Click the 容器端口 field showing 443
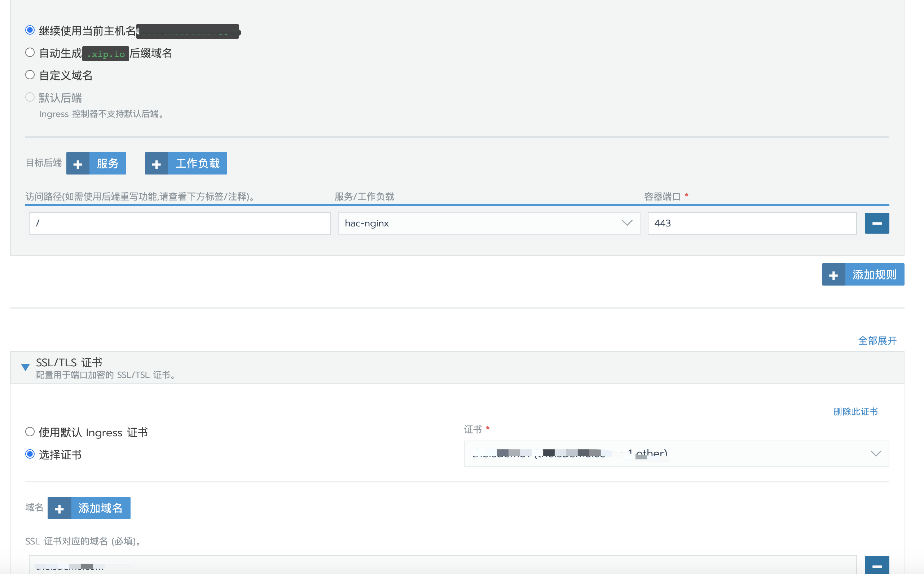The height and width of the screenshot is (574, 924). [x=751, y=223]
